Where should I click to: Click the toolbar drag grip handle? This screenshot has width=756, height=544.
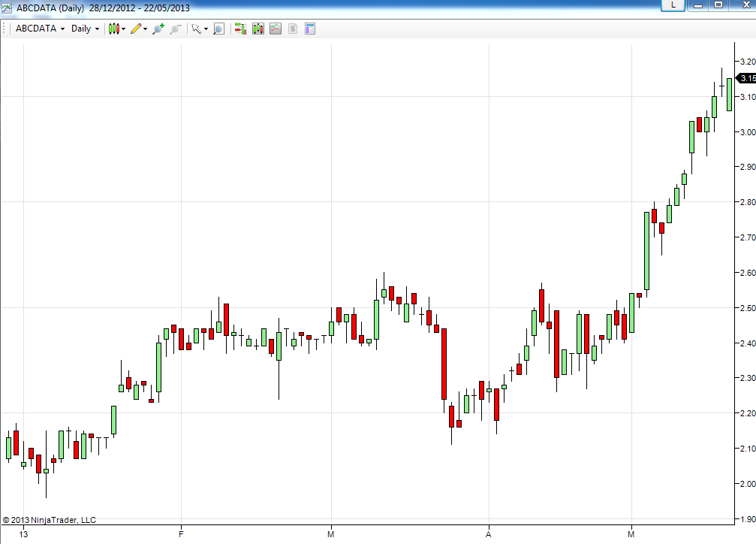coord(5,29)
